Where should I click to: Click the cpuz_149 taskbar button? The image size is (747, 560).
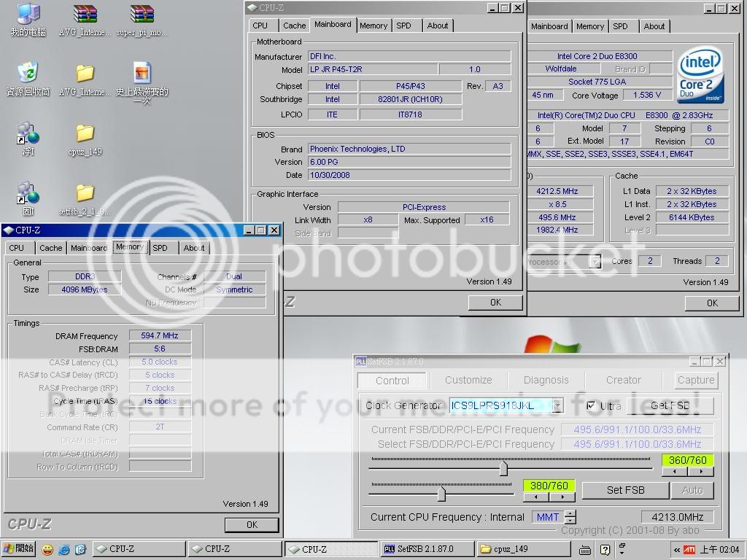[x=522, y=549]
